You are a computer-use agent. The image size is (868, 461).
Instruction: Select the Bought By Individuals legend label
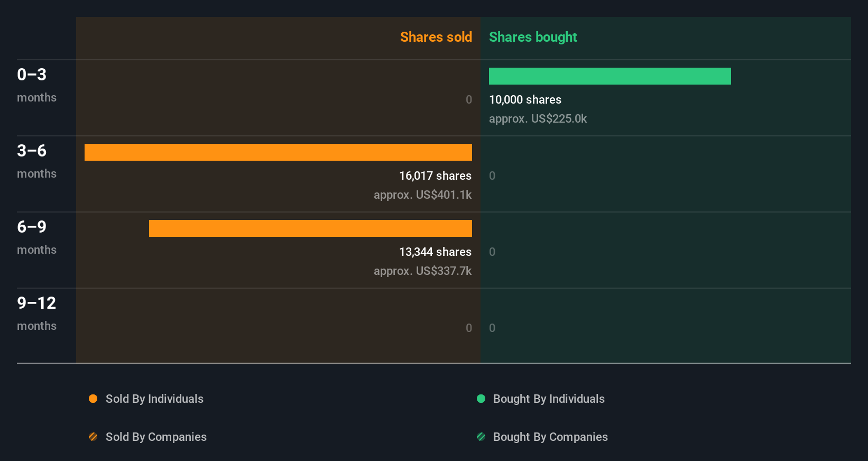[x=549, y=399]
